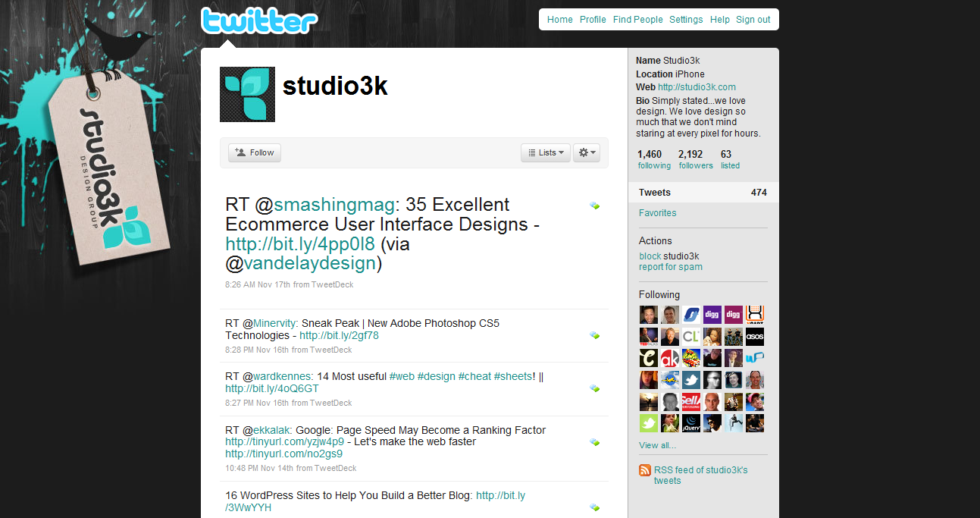
Task: Open the asos avatar in Following
Action: 755,337
